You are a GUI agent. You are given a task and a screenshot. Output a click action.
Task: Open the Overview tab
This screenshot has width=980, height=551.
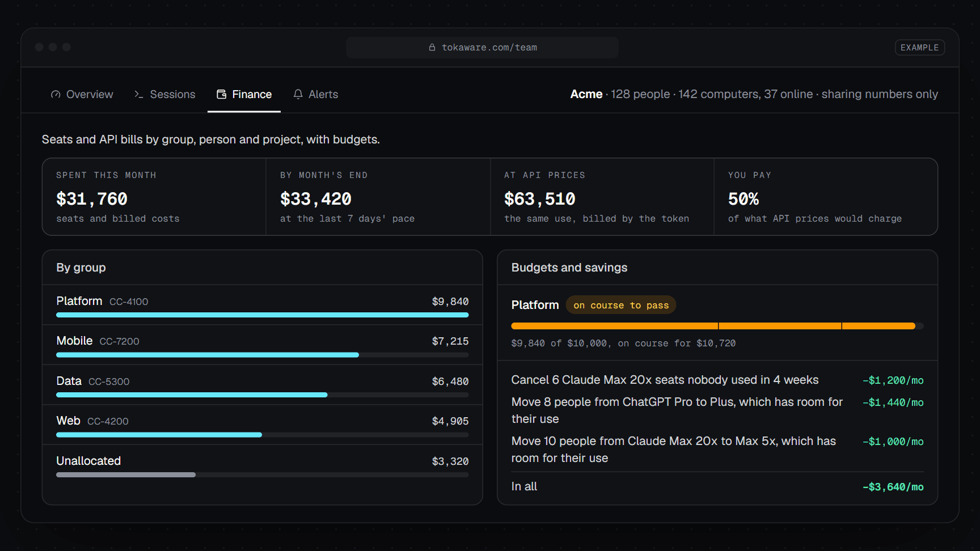82,95
